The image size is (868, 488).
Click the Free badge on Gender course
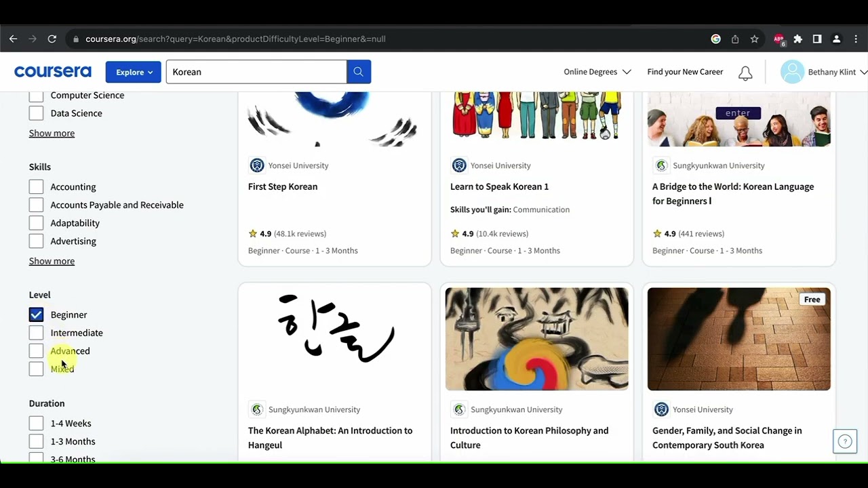pyautogui.click(x=812, y=300)
